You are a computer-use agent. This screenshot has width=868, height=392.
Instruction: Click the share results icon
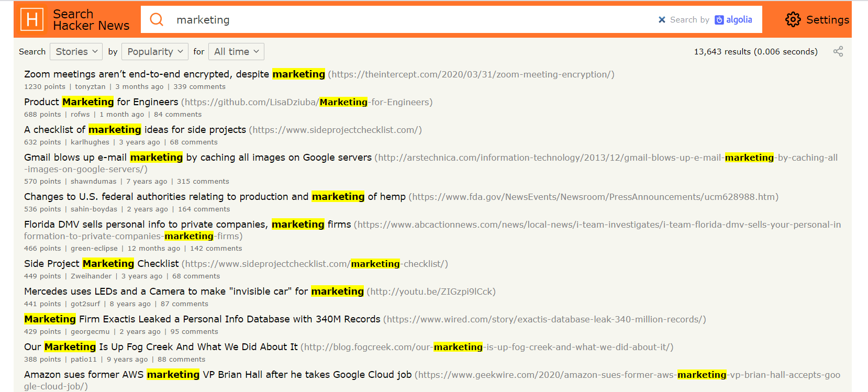click(x=838, y=51)
